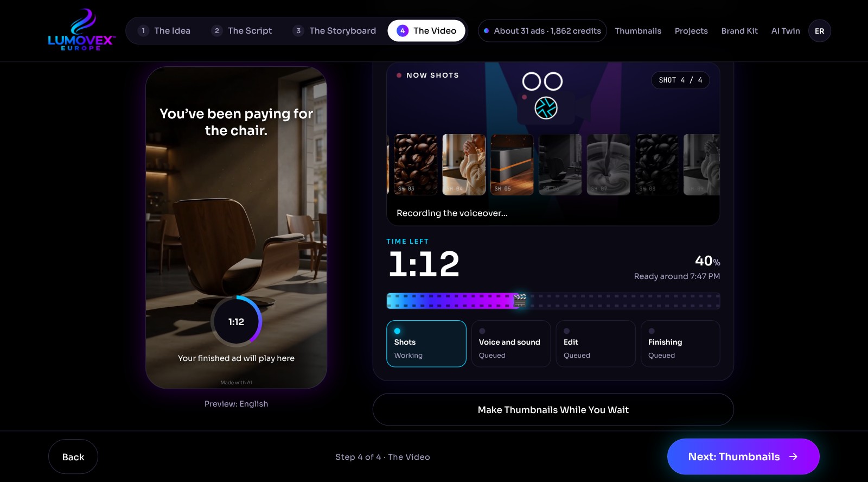Click the Lumovex Europe logo
The width and height of the screenshot is (868, 482).
click(x=81, y=30)
